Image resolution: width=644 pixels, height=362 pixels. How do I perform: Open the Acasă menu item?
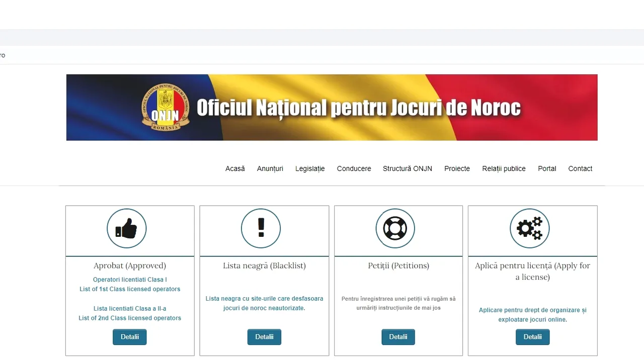tap(235, 168)
